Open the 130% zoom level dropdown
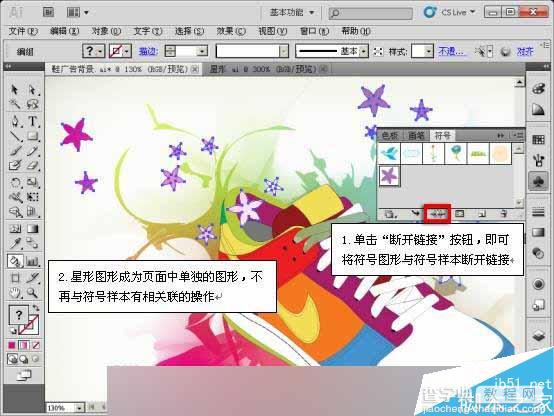 [x=79, y=408]
